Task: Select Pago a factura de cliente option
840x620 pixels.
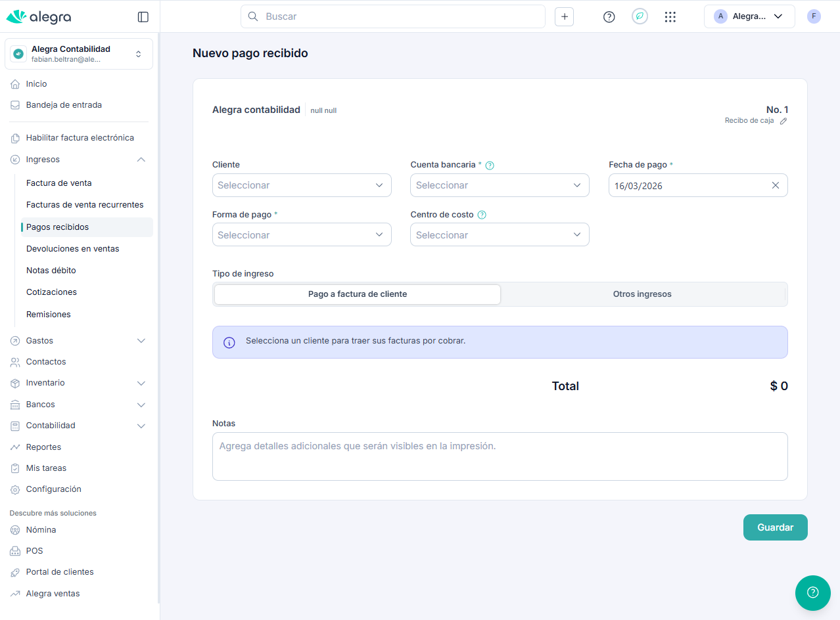Action: pos(358,294)
